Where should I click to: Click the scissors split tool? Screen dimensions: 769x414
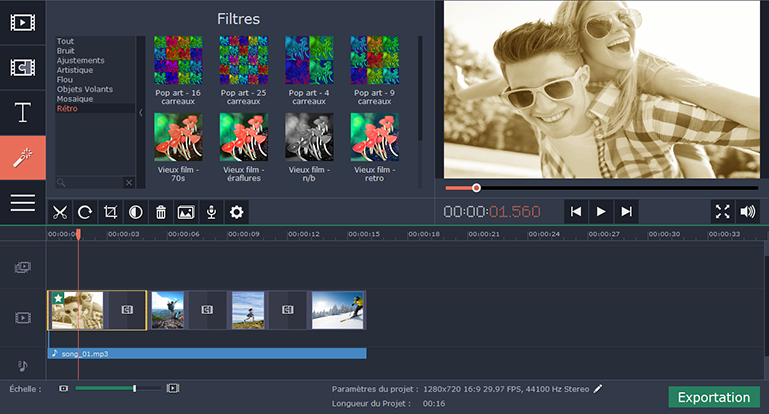pyautogui.click(x=60, y=212)
